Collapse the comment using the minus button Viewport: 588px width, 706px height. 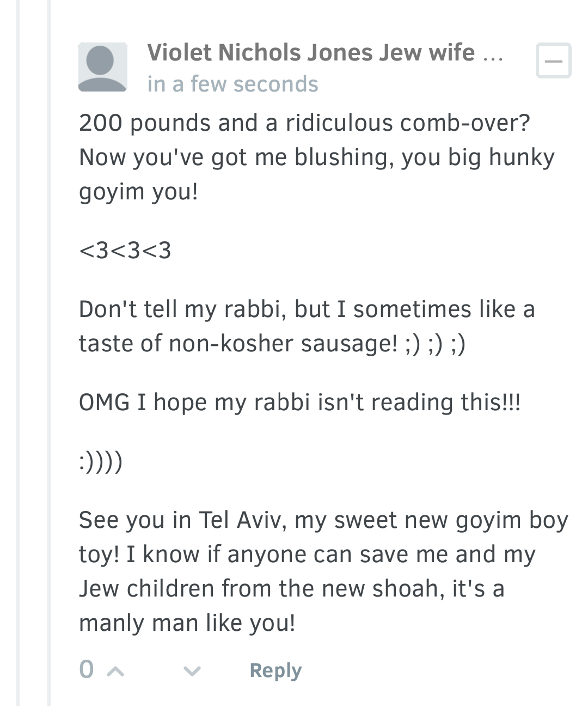click(x=553, y=60)
